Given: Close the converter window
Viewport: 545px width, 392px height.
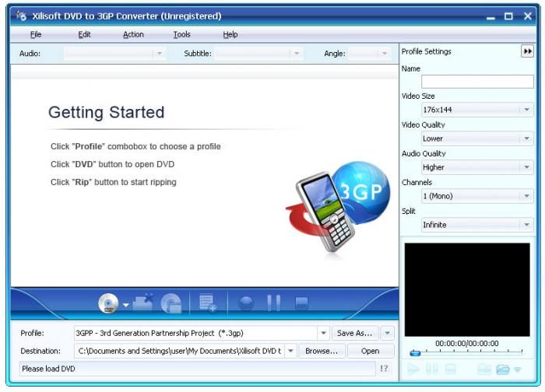Looking at the screenshot, I should [528, 16].
